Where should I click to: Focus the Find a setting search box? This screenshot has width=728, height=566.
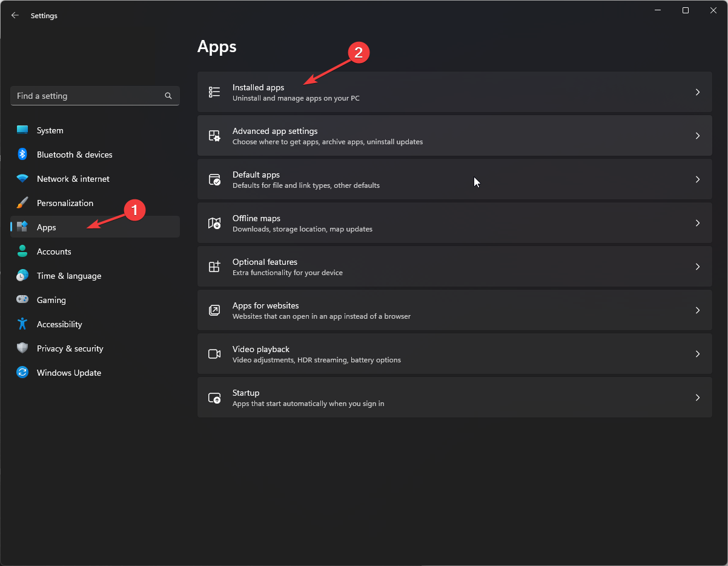[88, 96]
